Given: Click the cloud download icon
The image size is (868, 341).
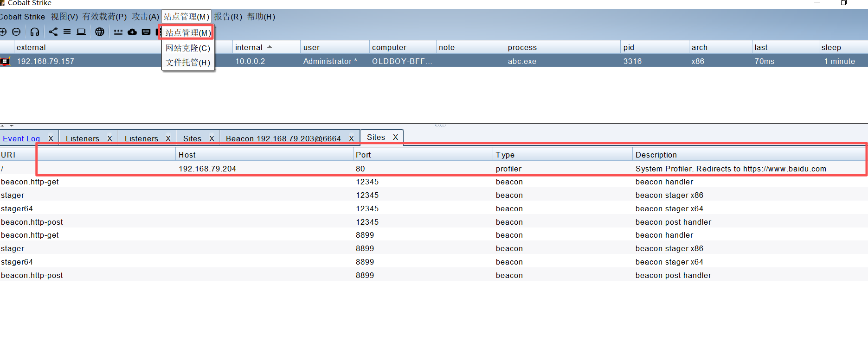Looking at the screenshot, I should tap(132, 32).
